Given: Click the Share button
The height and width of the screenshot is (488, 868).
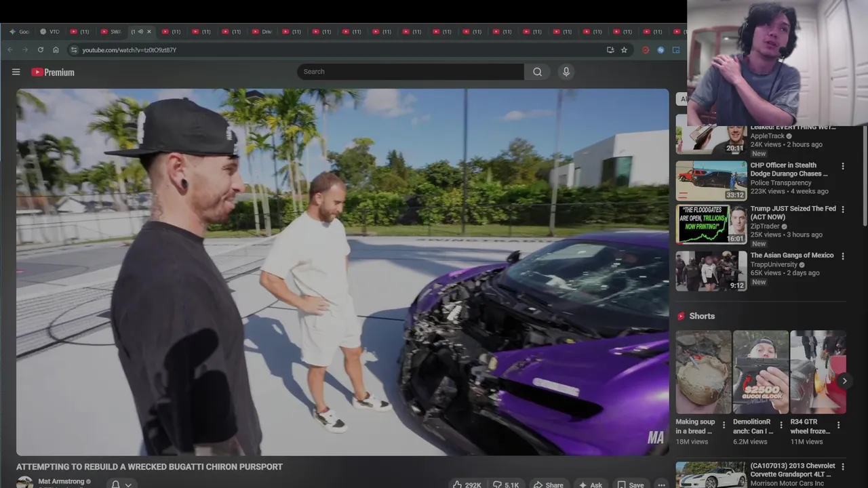Looking at the screenshot, I should click(548, 485).
